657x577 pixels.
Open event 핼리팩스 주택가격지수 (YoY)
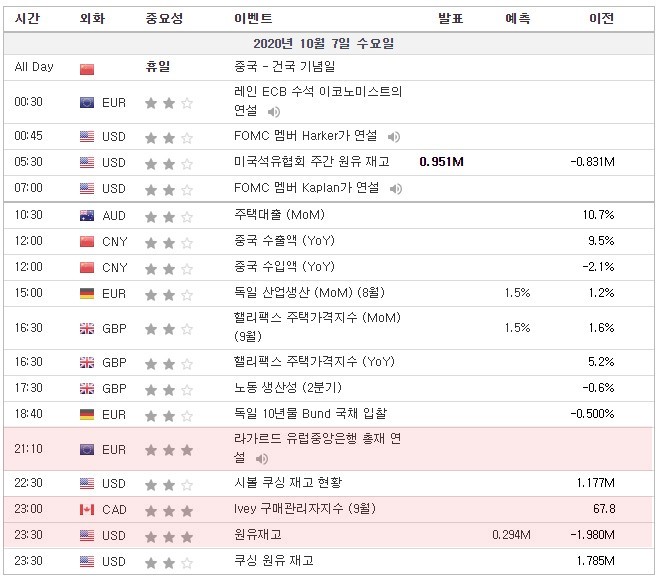click(x=314, y=362)
